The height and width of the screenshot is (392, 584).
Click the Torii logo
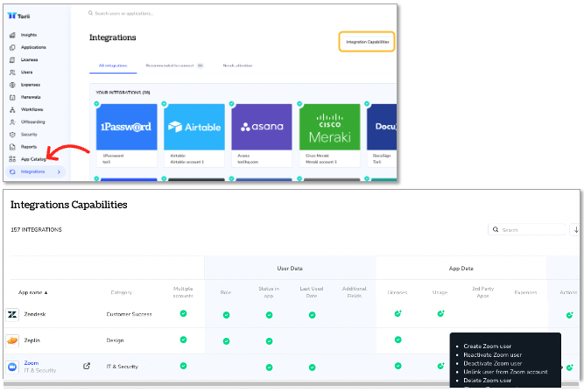pyautogui.click(x=18, y=16)
